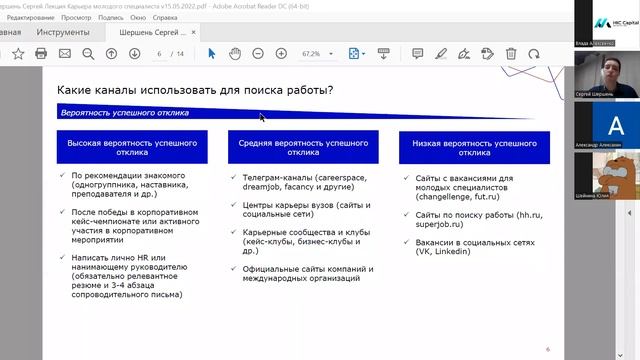Add a comment sticky note
The width and height of the screenshot is (640, 360).
417,53
